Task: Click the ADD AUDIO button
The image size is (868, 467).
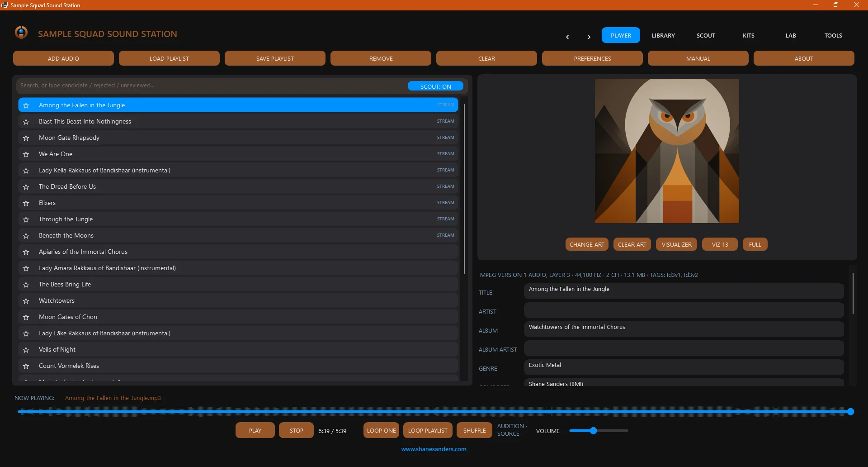Action: pyautogui.click(x=63, y=58)
